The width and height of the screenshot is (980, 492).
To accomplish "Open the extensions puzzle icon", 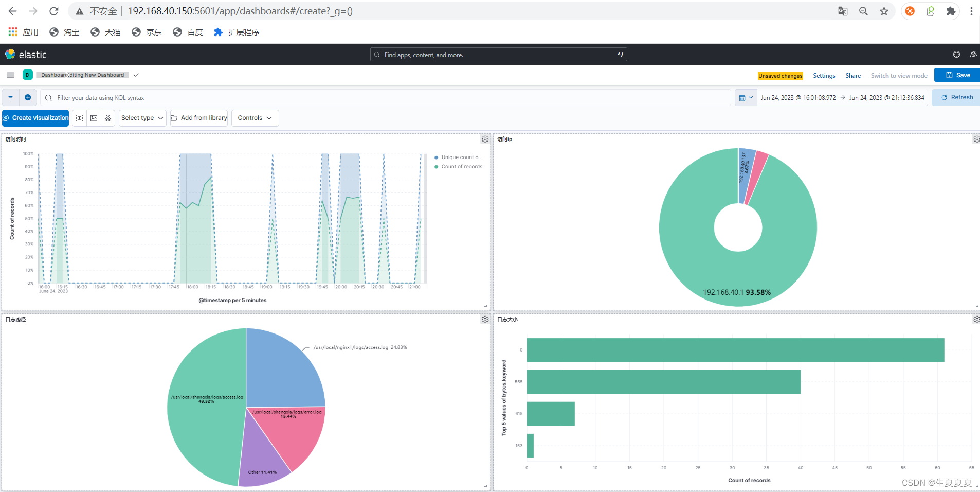I will click(951, 11).
